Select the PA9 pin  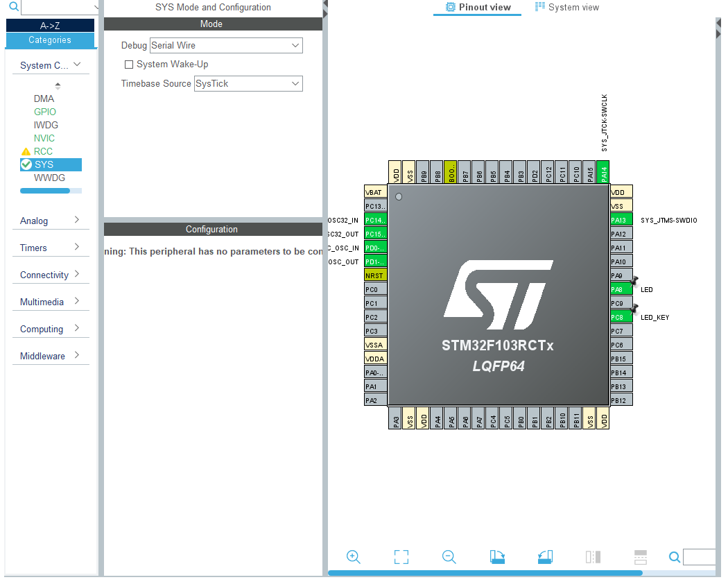(x=621, y=275)
